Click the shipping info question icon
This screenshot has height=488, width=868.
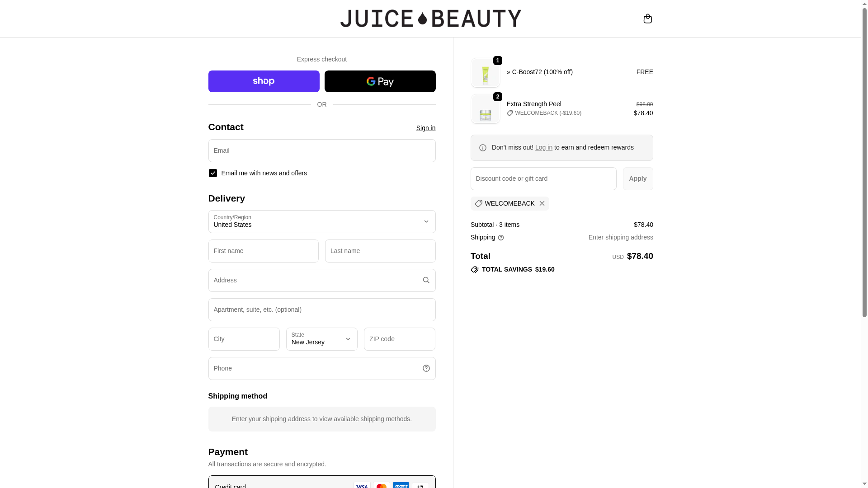pos(500,238)
